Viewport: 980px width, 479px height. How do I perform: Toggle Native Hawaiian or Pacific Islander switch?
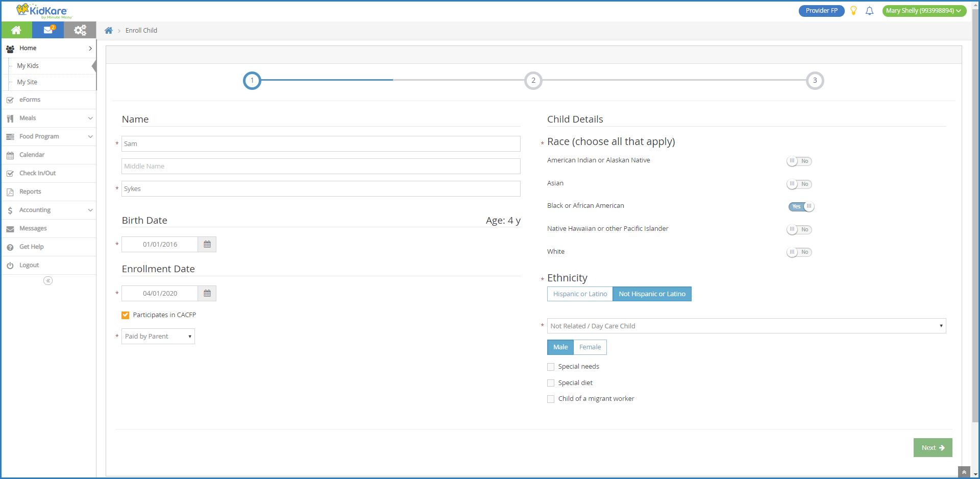coord(799,230)
